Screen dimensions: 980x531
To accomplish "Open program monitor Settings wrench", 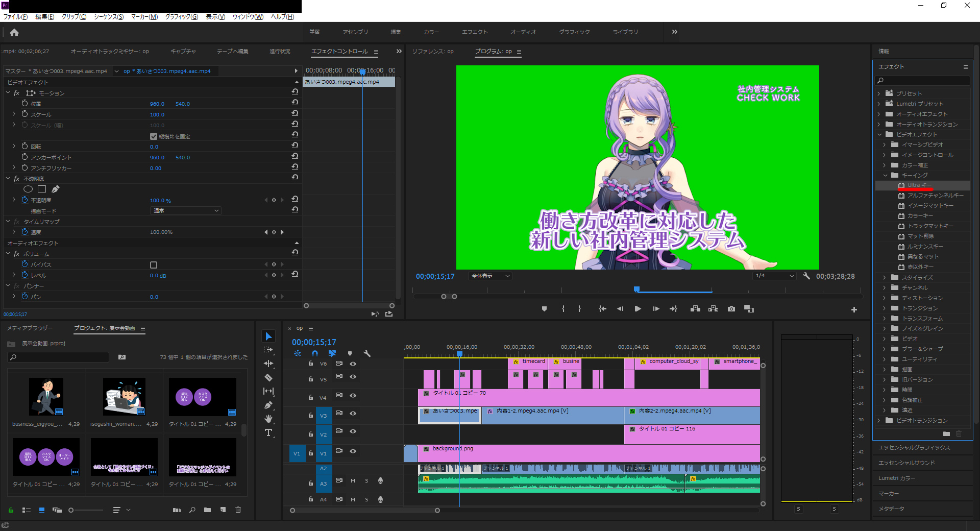I will pyautogui.click(x=806, y=276).
